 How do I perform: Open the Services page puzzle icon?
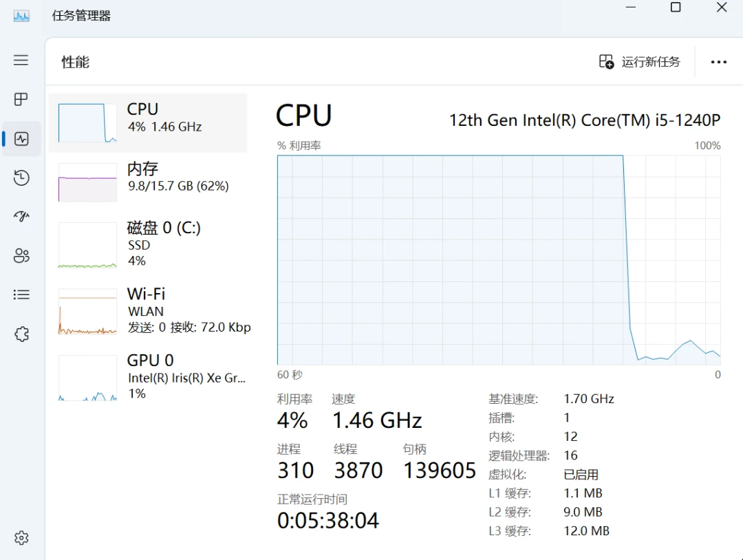21,334
